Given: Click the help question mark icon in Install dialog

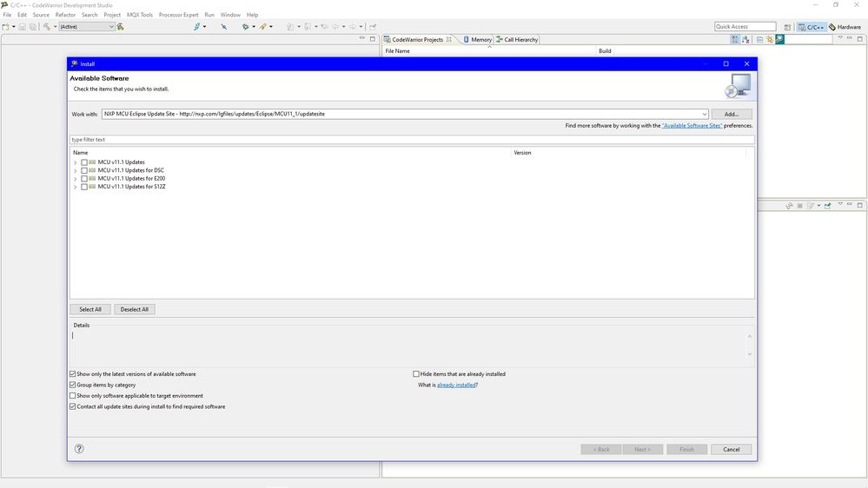Looking at the screenshot, I should click(79, 449).
